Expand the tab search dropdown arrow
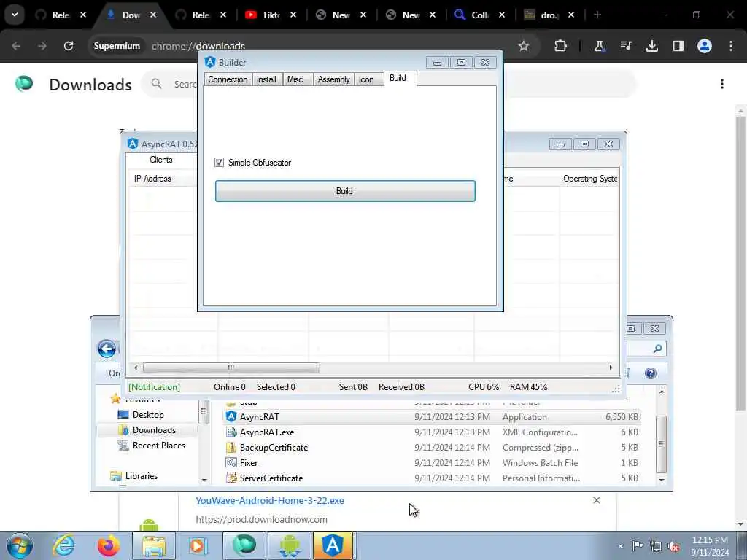 15,15
